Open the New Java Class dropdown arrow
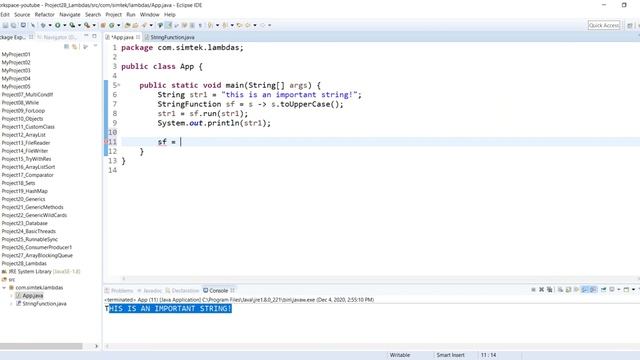This screenshot has height=360, width=640. coord(118,25)
